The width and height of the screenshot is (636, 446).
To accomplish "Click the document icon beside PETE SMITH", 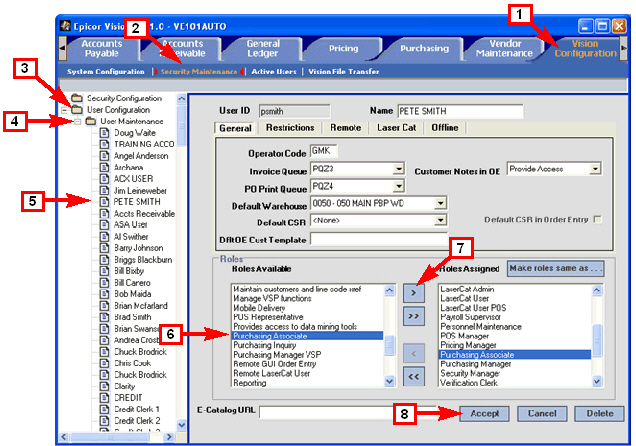I will 105,202.
